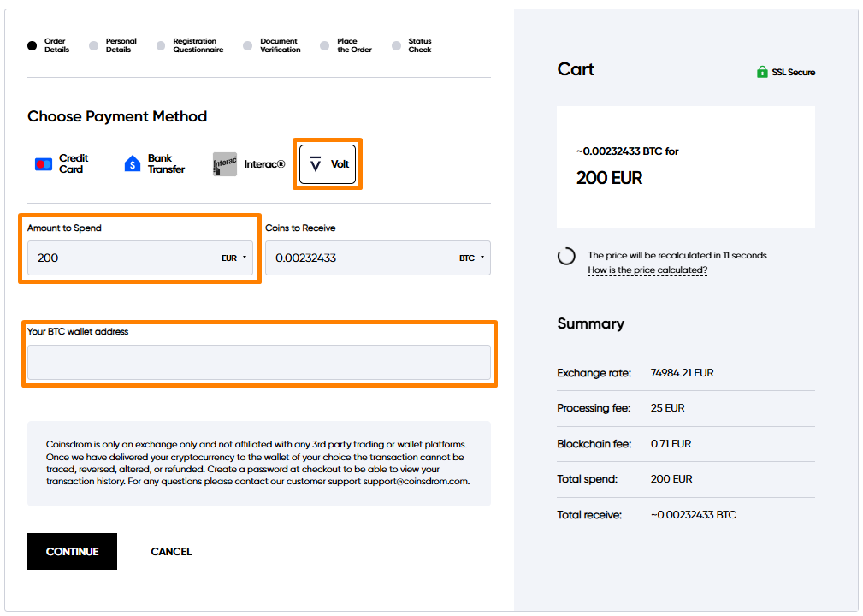This screenshot has width=863, height=616.
Task: Go to Place the Order step label
Action: pos(354,45)
